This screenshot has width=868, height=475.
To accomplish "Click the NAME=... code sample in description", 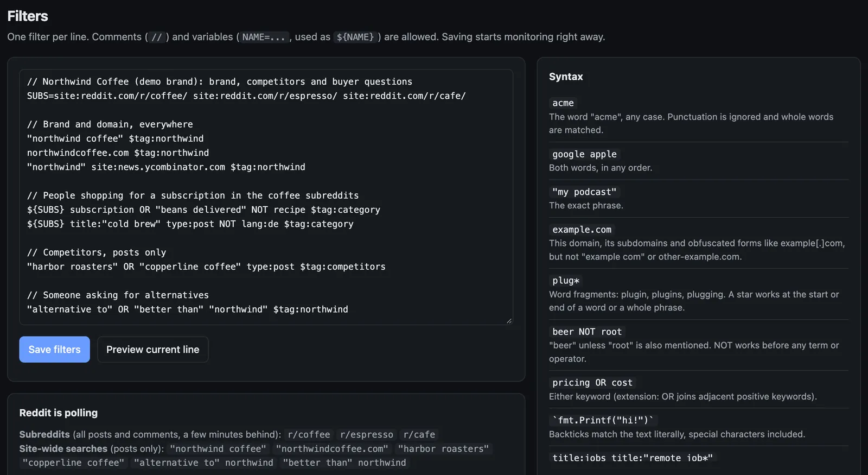I will 264,37.
